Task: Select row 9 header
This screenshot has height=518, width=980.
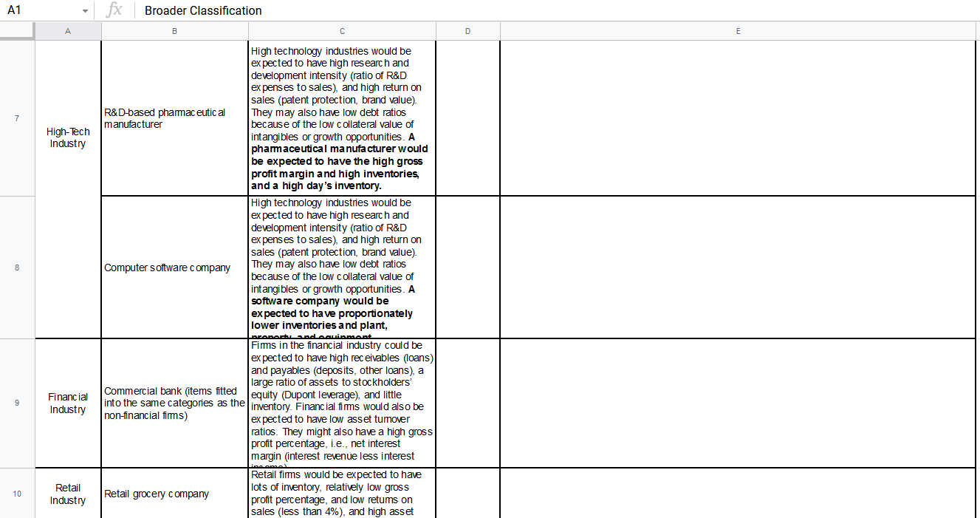Action: [x=16, y=403]
